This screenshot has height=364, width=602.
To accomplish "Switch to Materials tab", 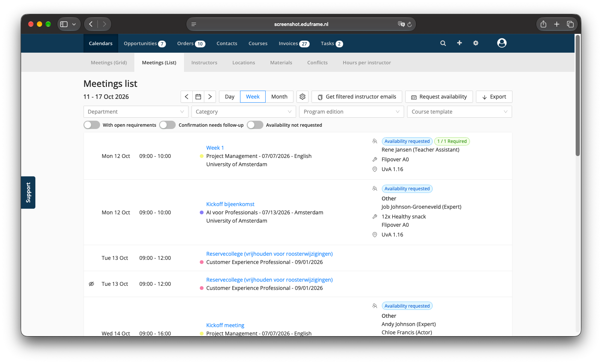I will click(281, 62).
